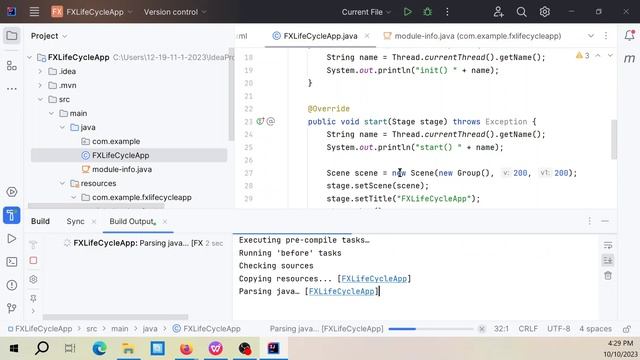
Task: Change the 4 spaces indent setting
Action: point(596,329)
